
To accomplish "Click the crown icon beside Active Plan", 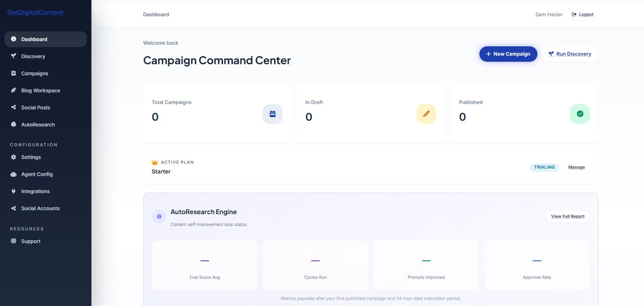I will pos(154,162).
